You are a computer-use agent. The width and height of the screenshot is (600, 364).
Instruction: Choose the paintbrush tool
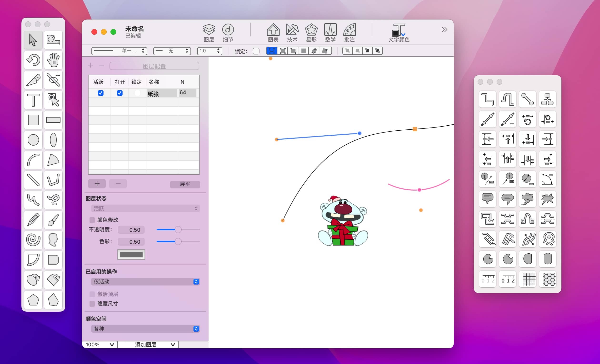pyautogui.click(x=53, y=220)
